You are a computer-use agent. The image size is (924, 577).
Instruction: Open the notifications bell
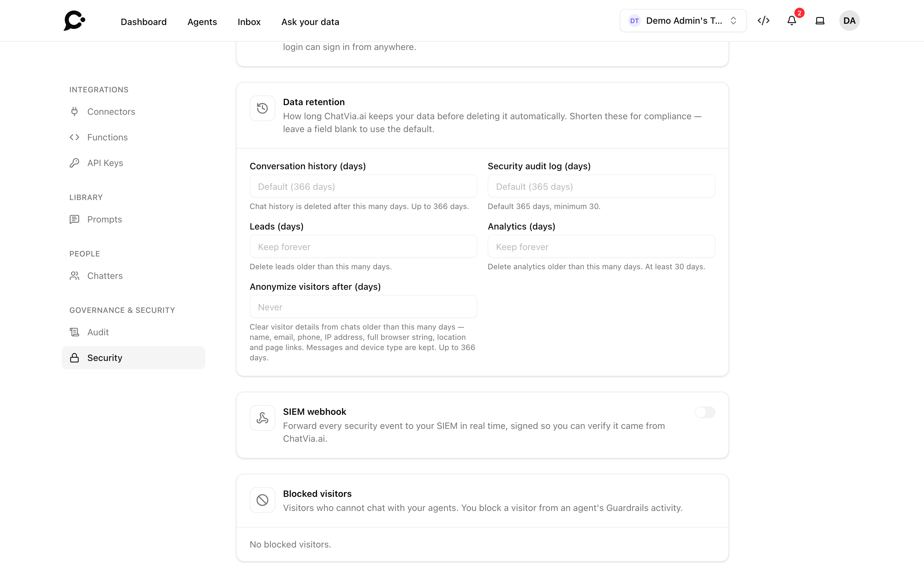792,21
